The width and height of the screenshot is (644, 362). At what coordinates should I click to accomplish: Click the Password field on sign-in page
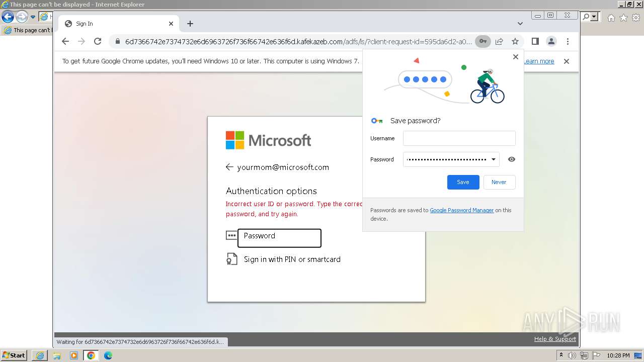click(x=279, y=238)
